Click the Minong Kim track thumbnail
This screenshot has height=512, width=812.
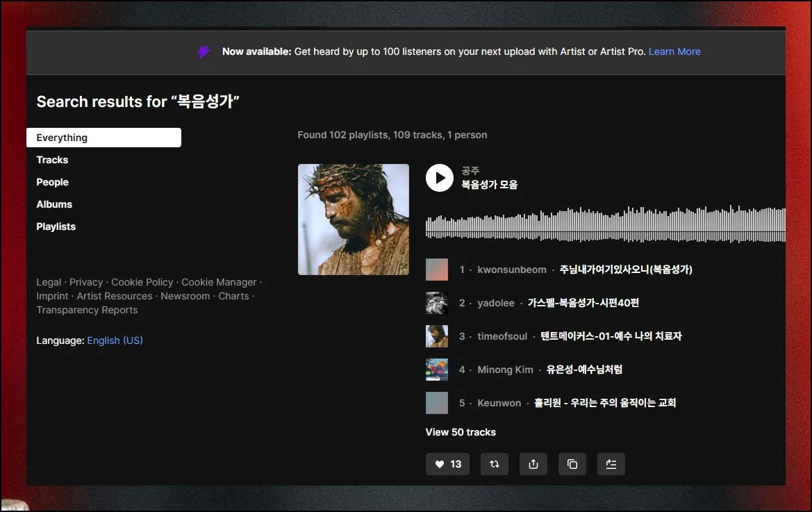[x=436, y=370]
